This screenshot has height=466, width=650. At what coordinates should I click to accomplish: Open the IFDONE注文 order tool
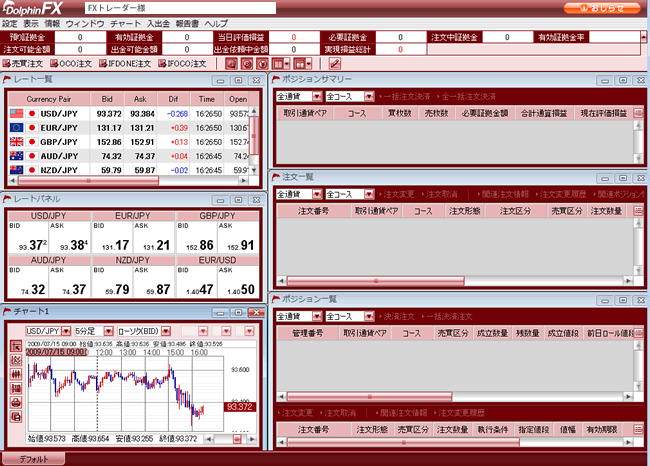(x=125, y=63)
